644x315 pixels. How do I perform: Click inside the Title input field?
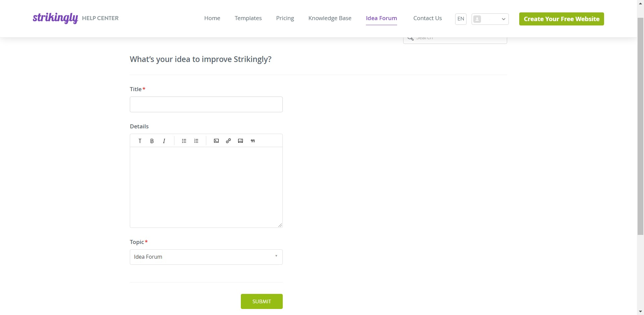206,104
